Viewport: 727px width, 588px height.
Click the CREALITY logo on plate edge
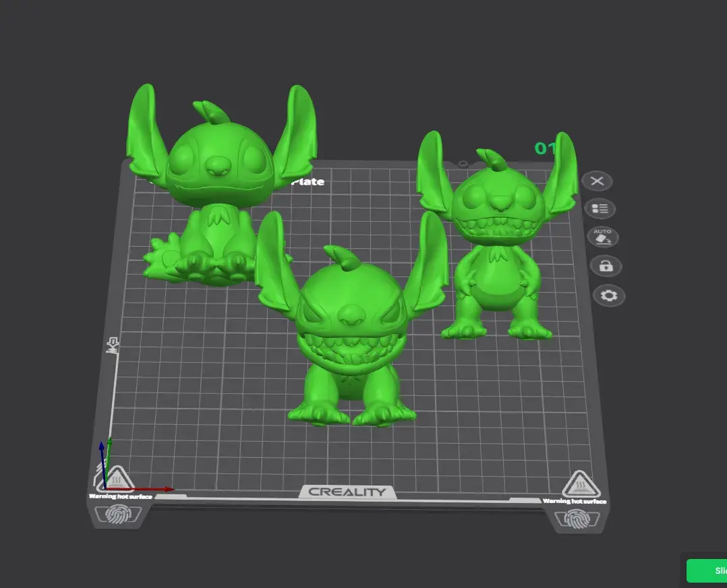coord(347,492)
